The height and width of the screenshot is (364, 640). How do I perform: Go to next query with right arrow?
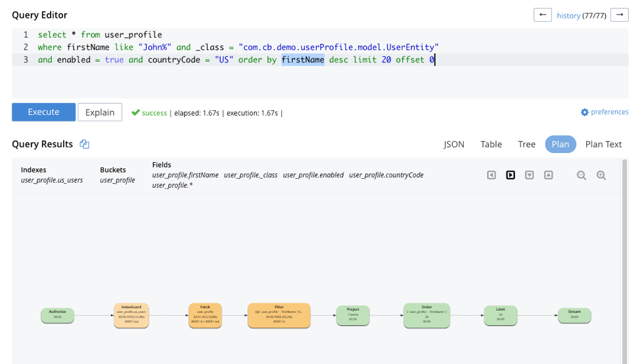coord(619,15)
